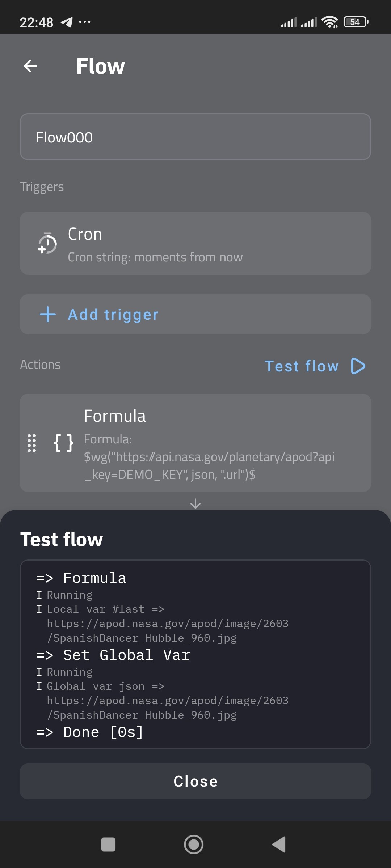Tap the plus icon beside Add trigger
The height and width of the screenshot is (868, 391).
click(48, 314)
